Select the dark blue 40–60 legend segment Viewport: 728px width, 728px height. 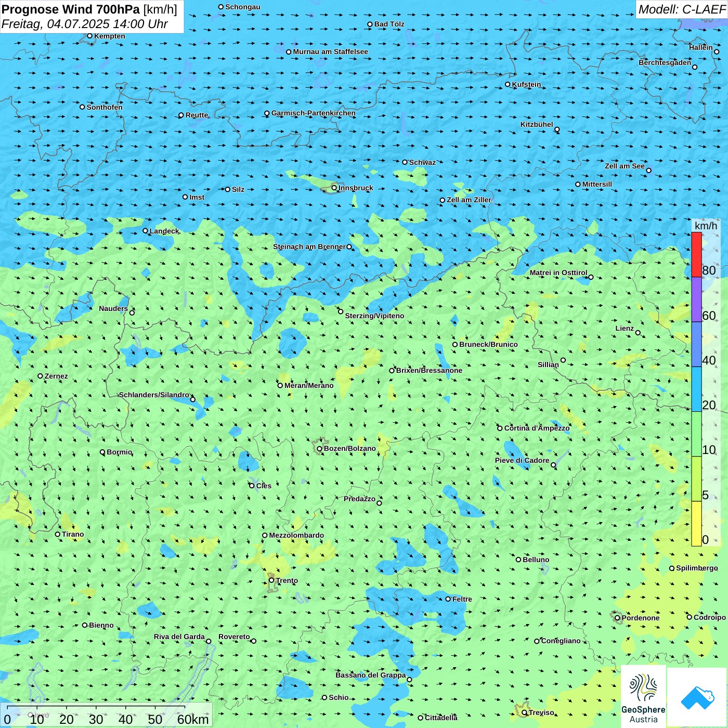[x=696, y=344]
